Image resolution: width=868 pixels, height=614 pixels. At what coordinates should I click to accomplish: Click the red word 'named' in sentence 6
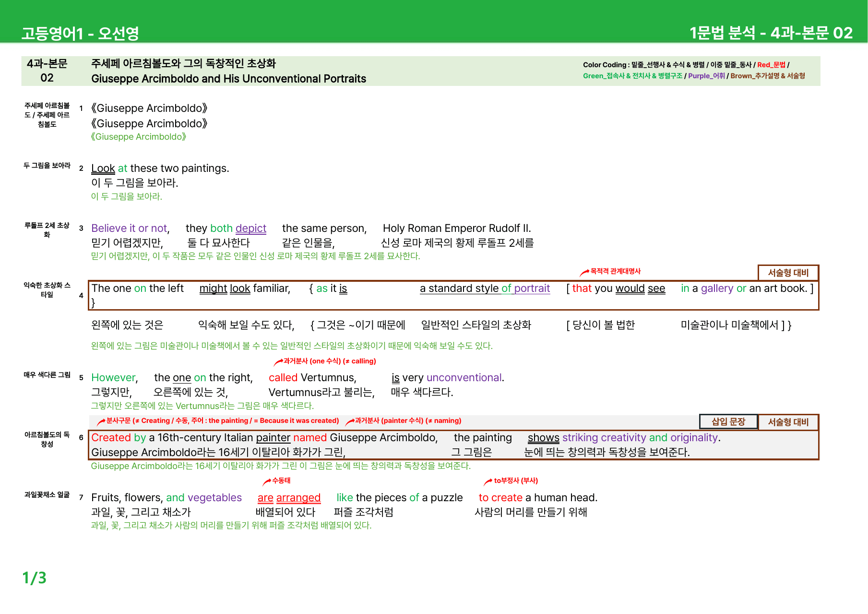[x=310, y=438]
